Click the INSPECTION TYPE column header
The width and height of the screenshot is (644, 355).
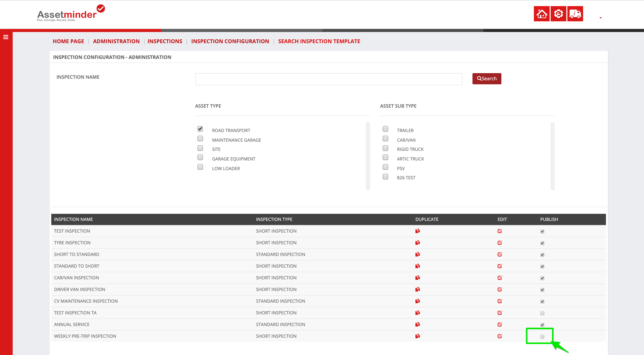point(274,219)
